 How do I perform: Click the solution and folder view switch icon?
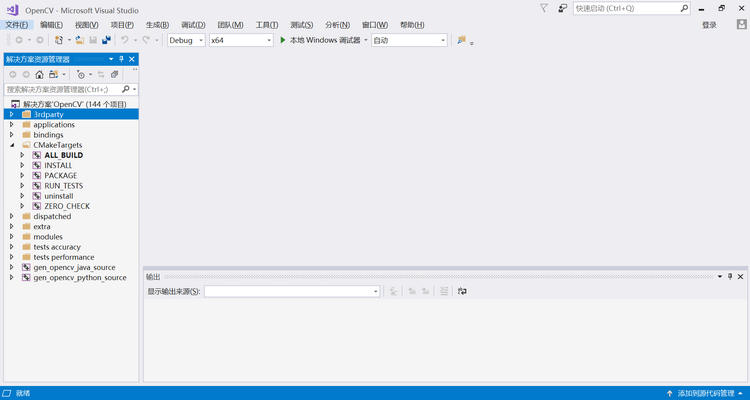[54, 74]
